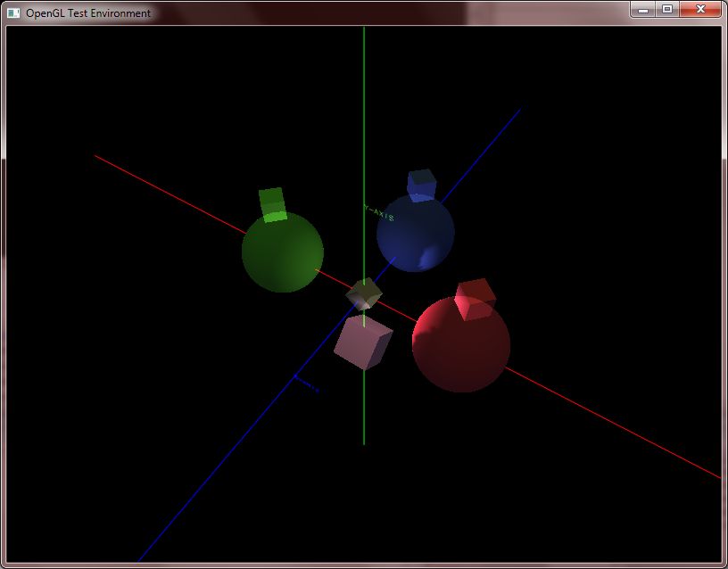Click the junction point on the blue axis
Image resolution: width=728 pixels, height=569 pixels.
click(295, 376)
